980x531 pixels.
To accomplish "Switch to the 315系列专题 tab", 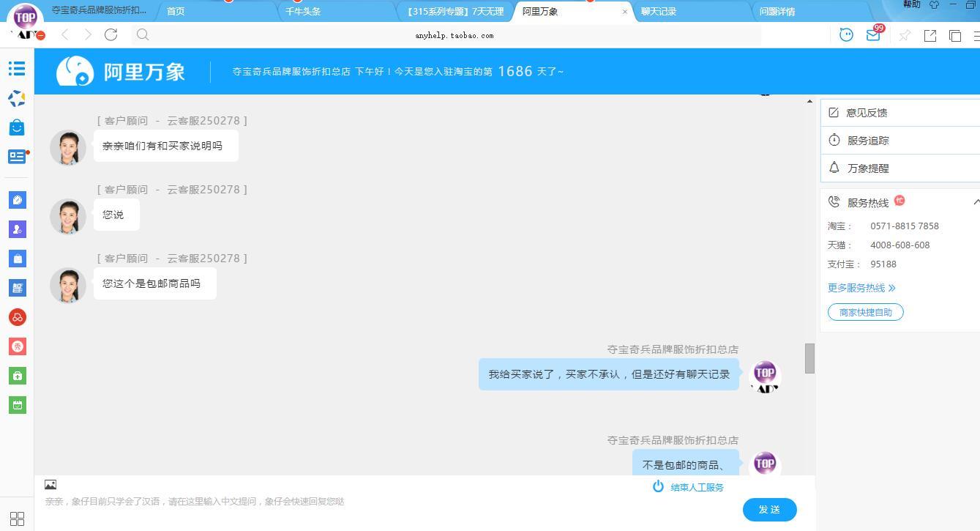I will [455, 11].
